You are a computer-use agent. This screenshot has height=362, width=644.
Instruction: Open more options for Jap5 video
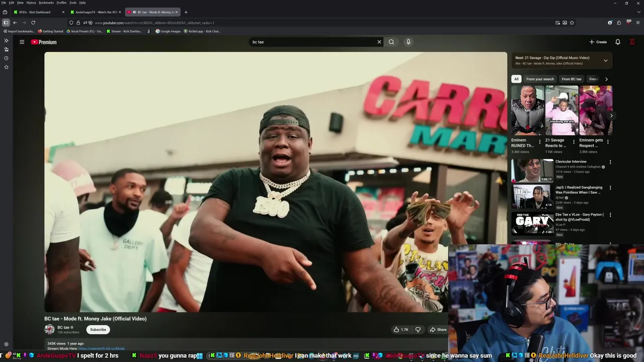point(610,188)
